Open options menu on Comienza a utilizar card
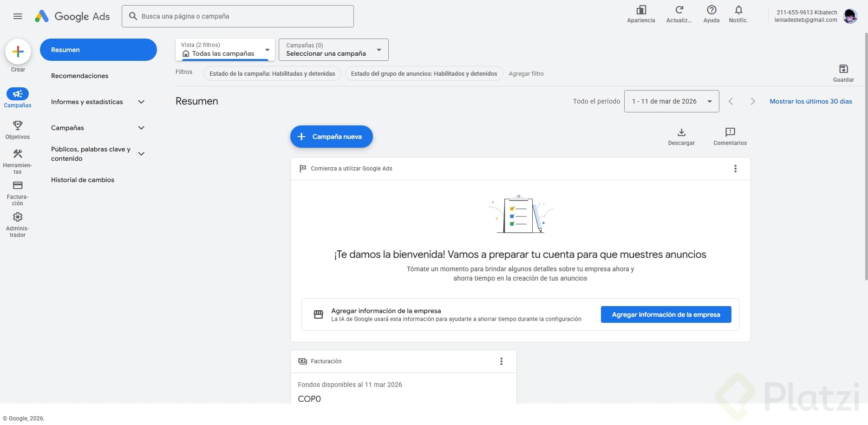 point(735,169)
